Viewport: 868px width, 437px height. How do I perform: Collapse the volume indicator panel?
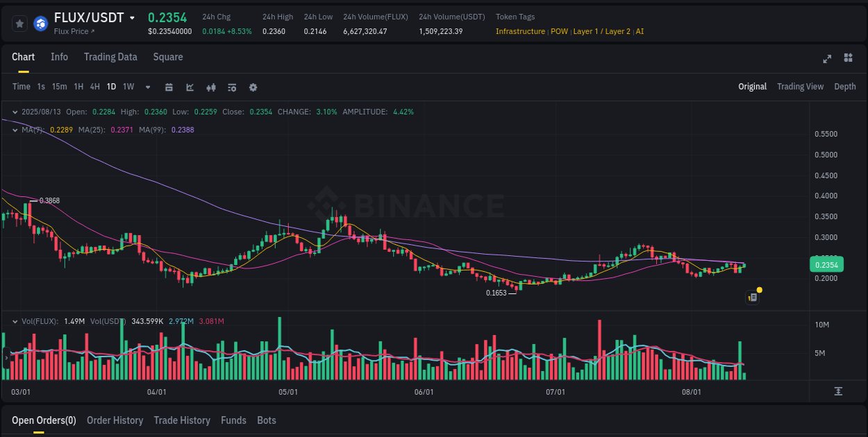point(15,321)
